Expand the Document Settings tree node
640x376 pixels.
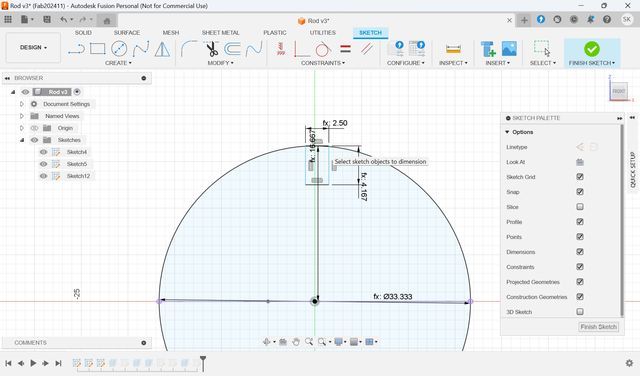pos(22,104)
